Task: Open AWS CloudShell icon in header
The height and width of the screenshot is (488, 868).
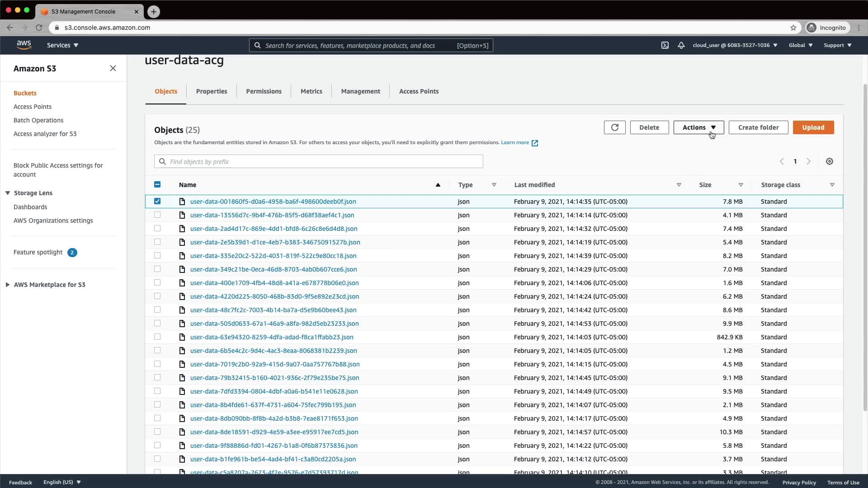Action: pos(665,45)
